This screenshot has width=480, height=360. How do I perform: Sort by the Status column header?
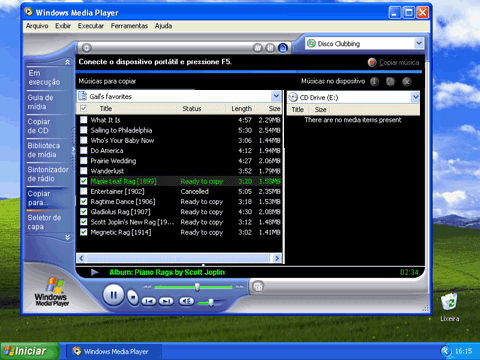[x=201, y=108]
